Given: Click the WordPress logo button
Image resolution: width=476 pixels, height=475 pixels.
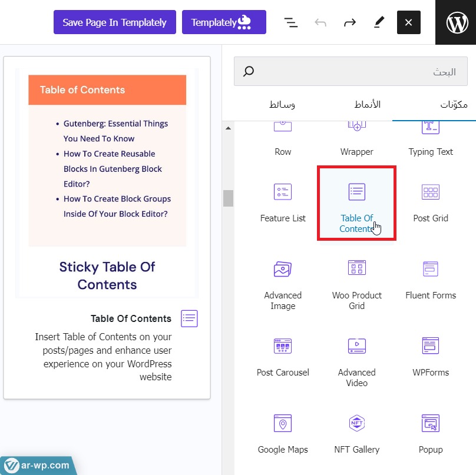Looking at the screenshot, I should (x=455, y=22).
